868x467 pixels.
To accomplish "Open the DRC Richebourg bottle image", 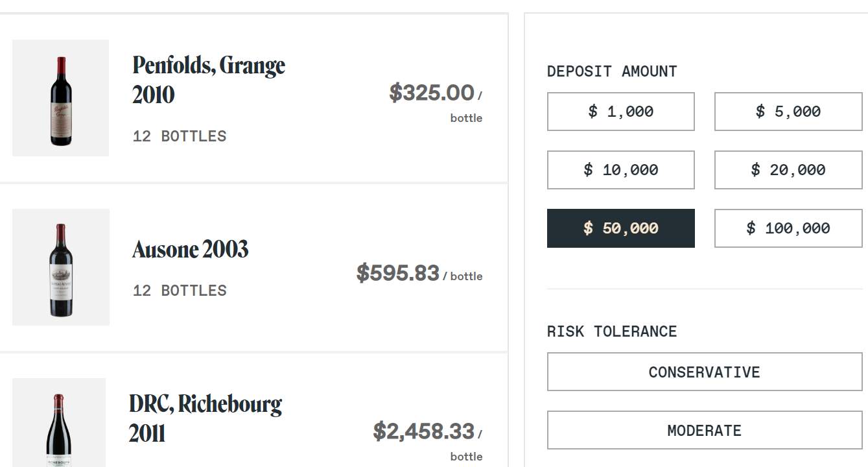I will (x=59, y=422).
